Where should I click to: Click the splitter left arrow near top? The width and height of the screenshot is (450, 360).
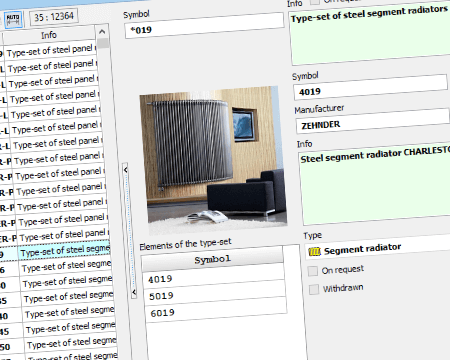[x=125, y=170]
